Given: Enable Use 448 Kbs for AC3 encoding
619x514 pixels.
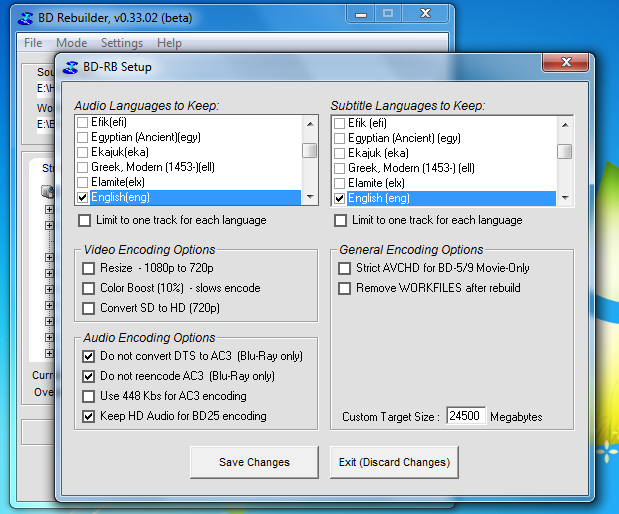Looking at the screenshot, I should (88, 396).
